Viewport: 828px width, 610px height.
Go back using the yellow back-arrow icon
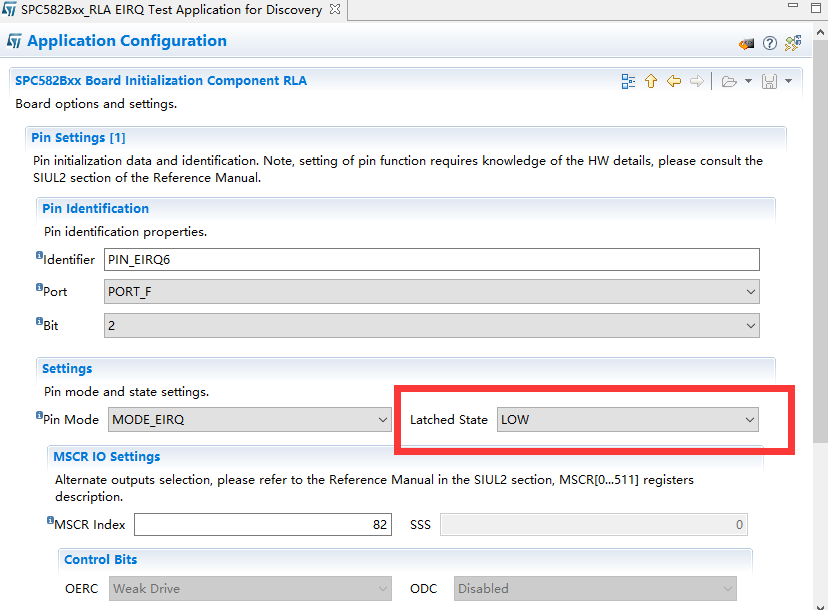coord(673,81)
